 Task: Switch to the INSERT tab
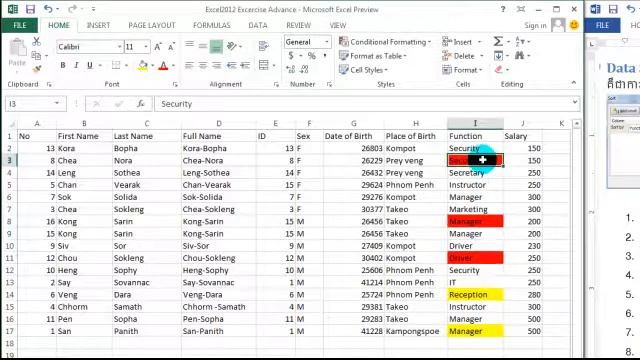(98, 25)
